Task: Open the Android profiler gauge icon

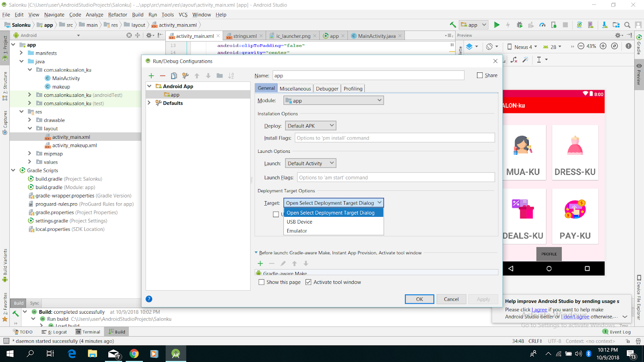Action: tap(543, 25)
